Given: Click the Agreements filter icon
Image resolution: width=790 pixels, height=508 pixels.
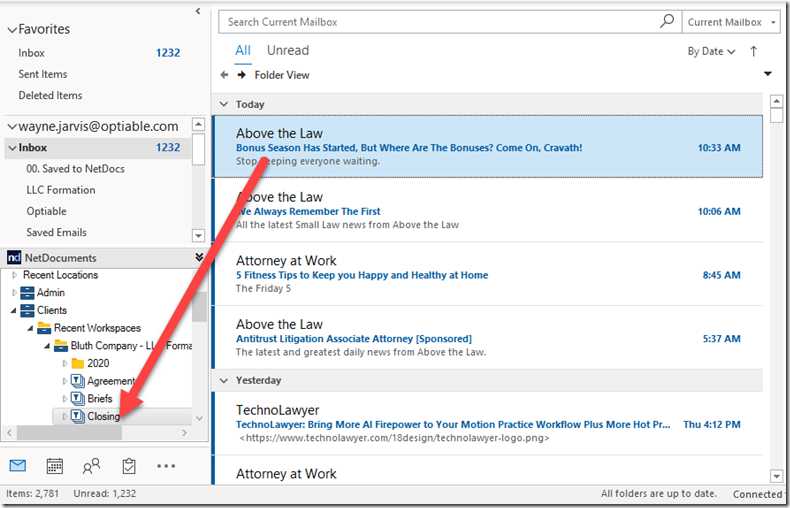Looking at the screenshot, I should (x=78, y=381).
